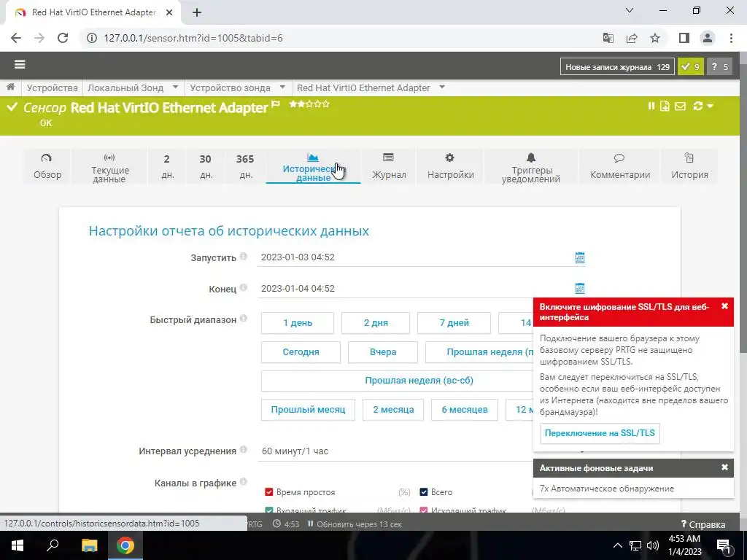Viewport: 747px width, 560px height.
Task: Click the sensor priority flag icon
Action: pyautogui.click(x=275, y=104)
